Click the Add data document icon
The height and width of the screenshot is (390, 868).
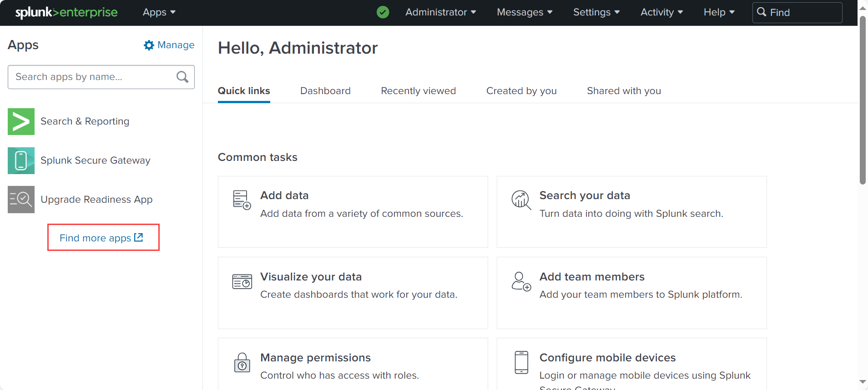(242, 200)
